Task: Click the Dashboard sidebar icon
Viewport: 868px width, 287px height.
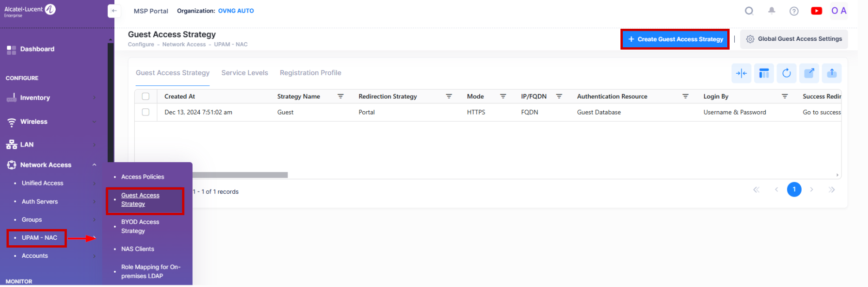Action: pos(12,50)
